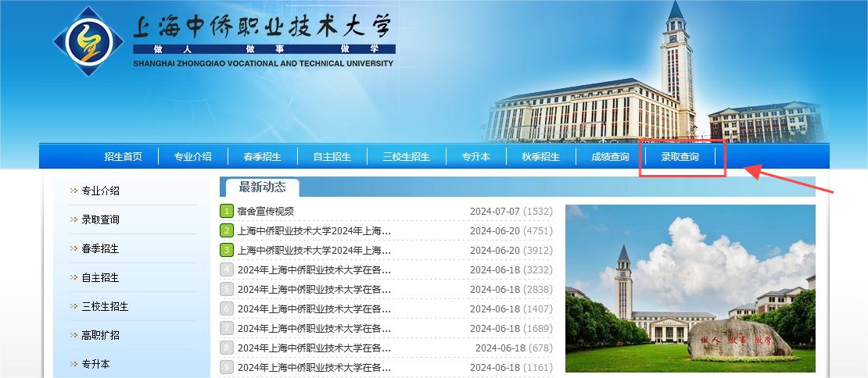Open the 宿舍宣传视频 news article

click(266, 211)
